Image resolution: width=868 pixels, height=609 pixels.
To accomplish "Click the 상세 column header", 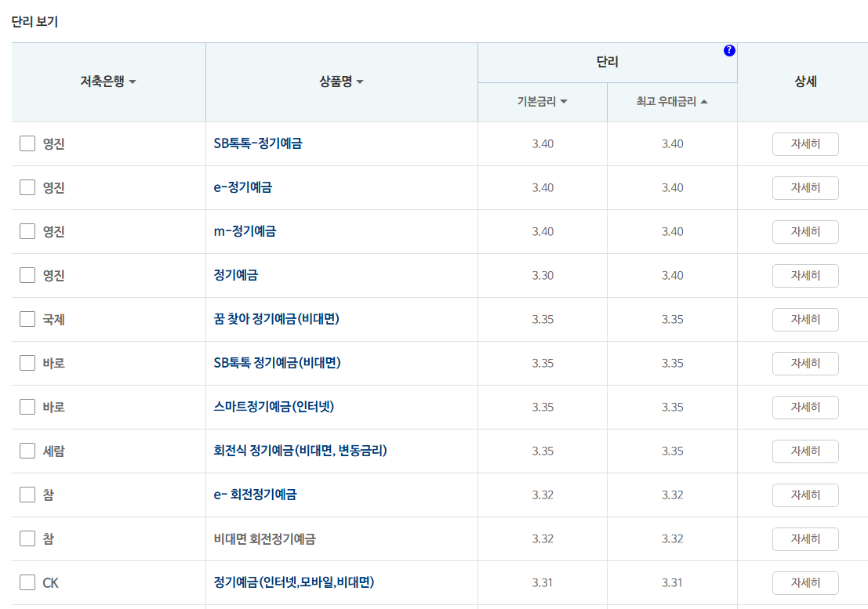I will [805, 82].
